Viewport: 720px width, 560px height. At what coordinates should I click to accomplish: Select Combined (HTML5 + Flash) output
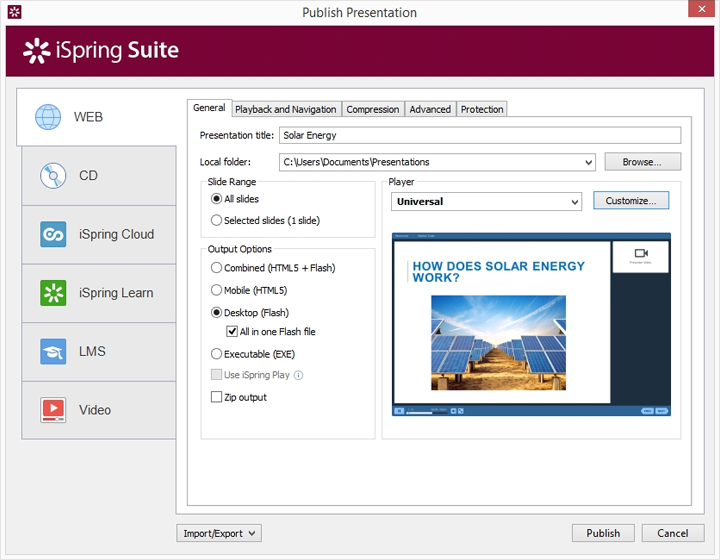(216, 268)
